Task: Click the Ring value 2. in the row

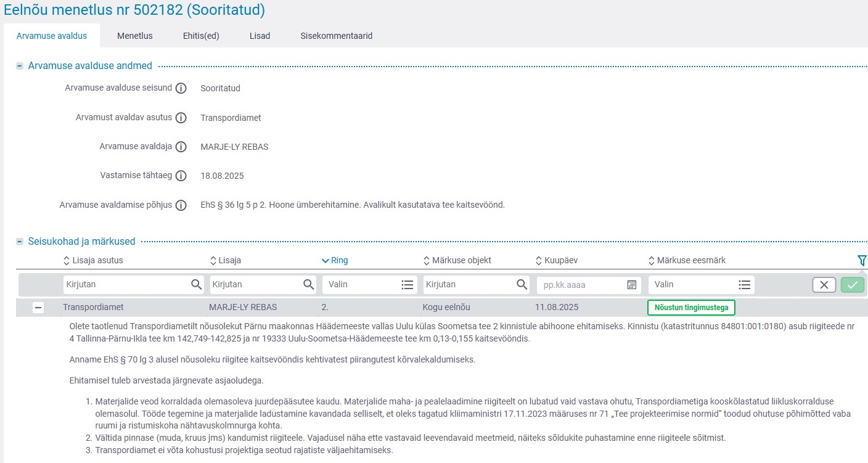Action: point(325,307)
